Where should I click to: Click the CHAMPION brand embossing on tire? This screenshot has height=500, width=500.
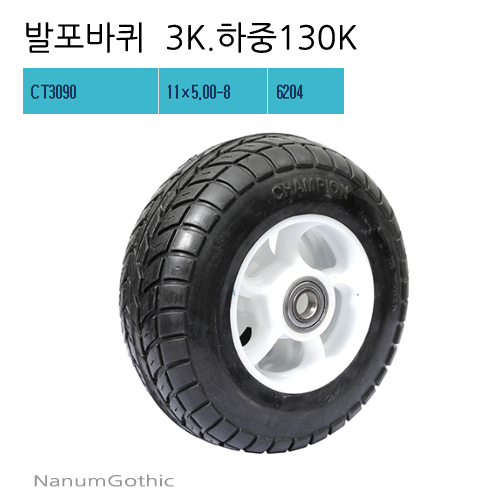(x=310, y=191)
